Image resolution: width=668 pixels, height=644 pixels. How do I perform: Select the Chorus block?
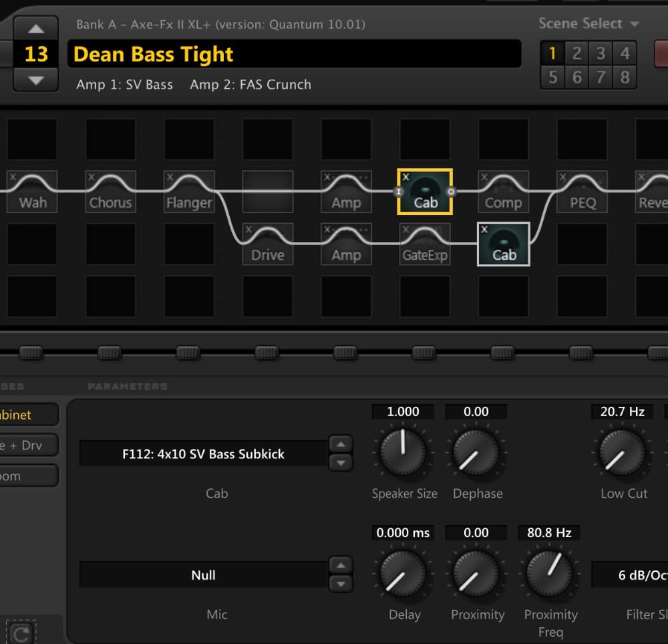tap(110, 192)
